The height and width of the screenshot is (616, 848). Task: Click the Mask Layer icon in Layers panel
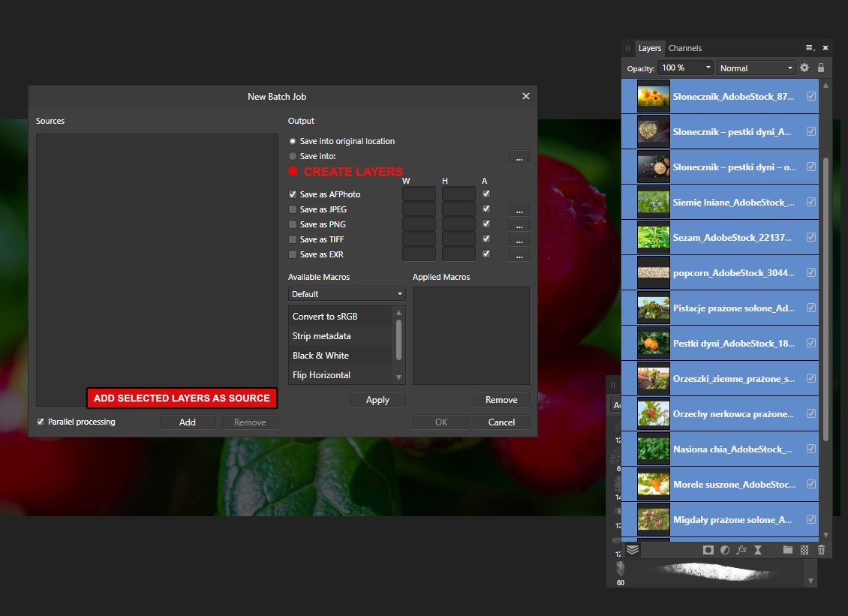click(708, 550)
